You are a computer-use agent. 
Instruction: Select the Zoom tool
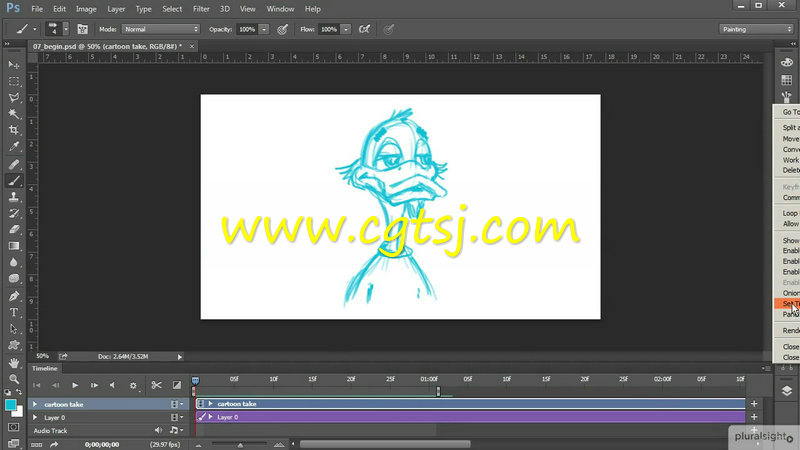[14, 379]
